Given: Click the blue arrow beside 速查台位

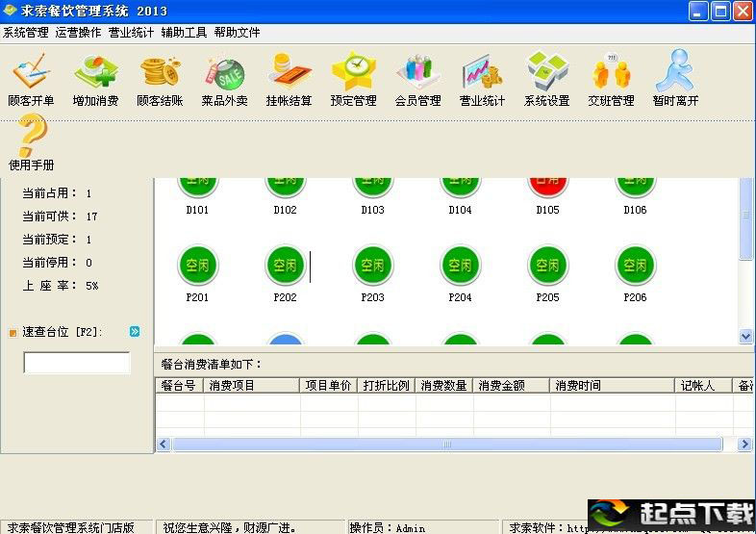Looking at the screenshot, I should coord(135,331).
